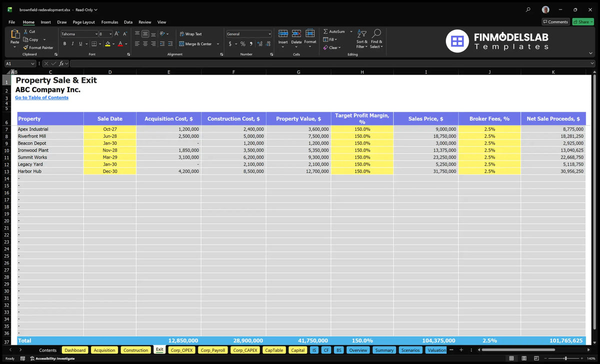The width and height of the screenshot is (600, 364).
Task: Center text horizontally
Action: point(145,44)
